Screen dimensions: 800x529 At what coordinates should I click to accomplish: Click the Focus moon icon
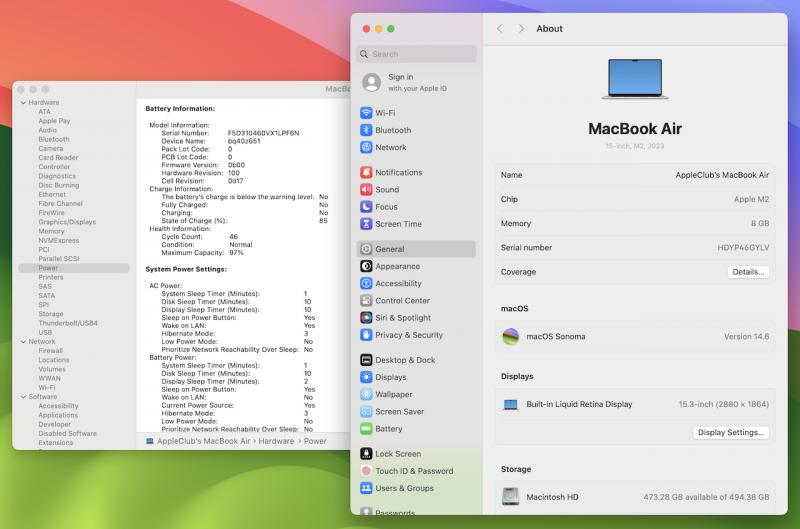click(366, 207)
